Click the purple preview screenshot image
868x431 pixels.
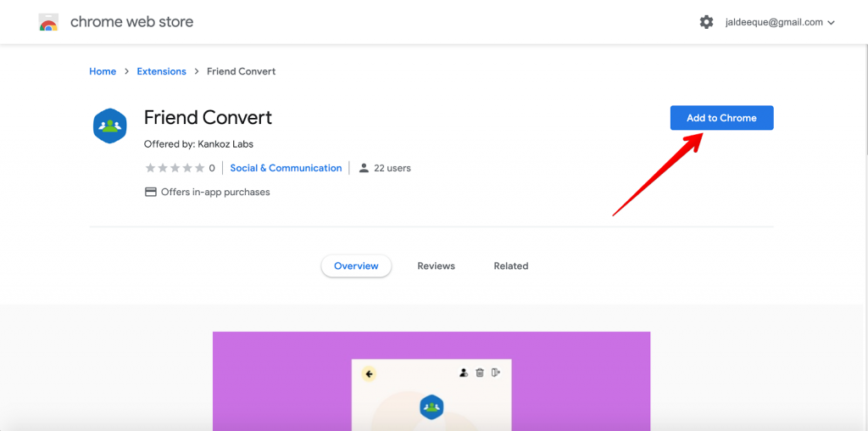(431, 381)
